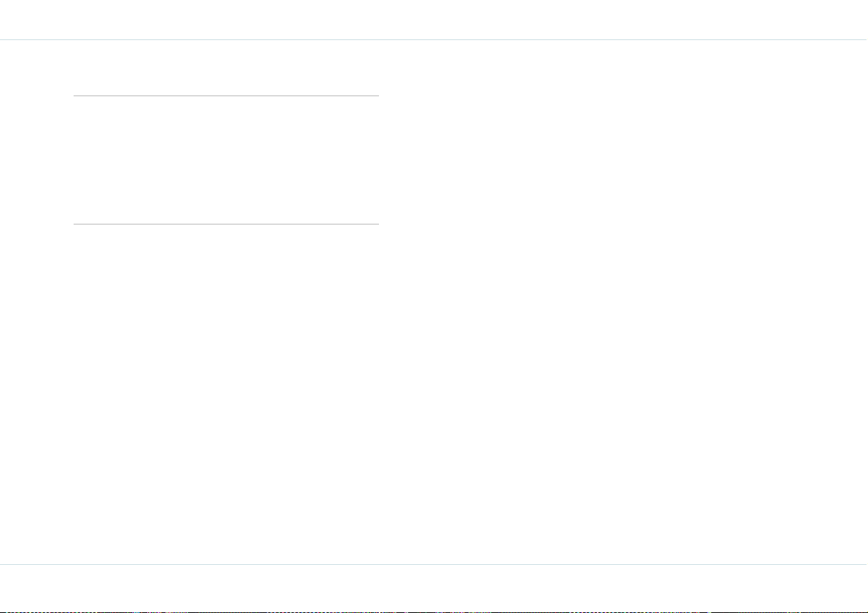The image size is (868, 613).
Task: Click the dashed border along the bottom edge
Action: pos(434,612)
